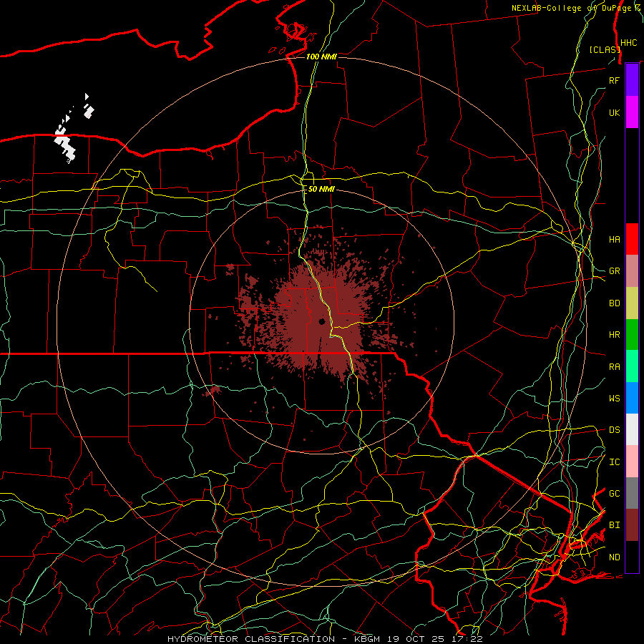Click the DS legend label
Screen dimensions: 644x644
click(x=614, y=429)
